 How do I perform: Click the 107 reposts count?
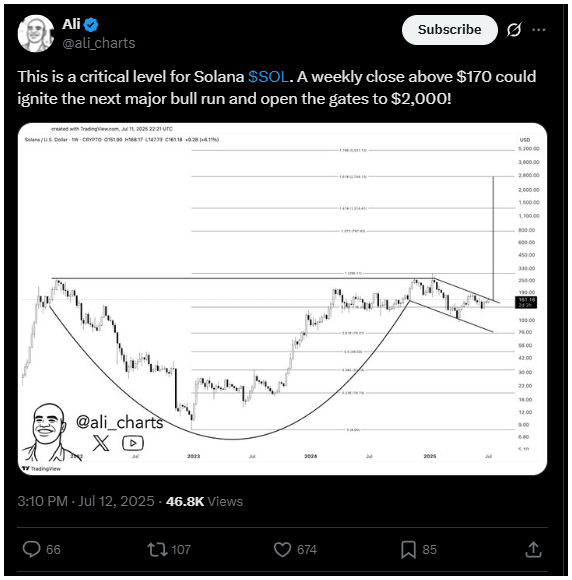tap(181, 550)
